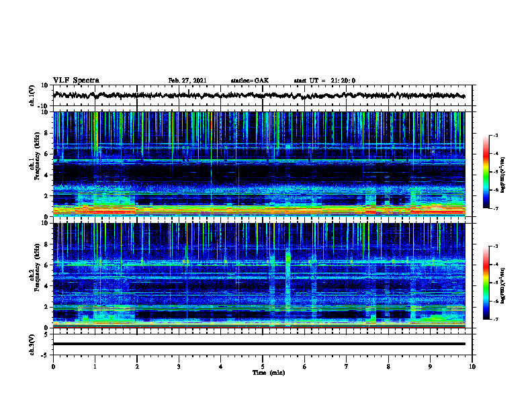Click time axis tick label "7"
The width and height of the screenshot is (532, 411).
click(347, 367)
